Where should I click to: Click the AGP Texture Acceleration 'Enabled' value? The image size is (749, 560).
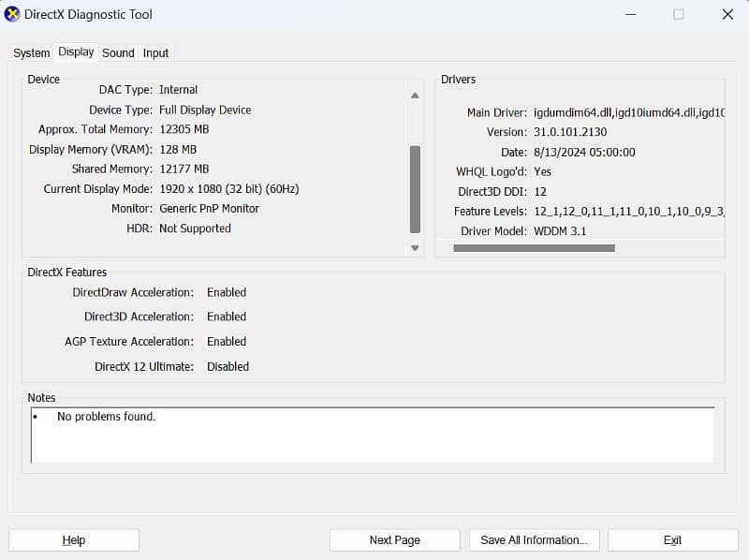click(x=227, y=342)
